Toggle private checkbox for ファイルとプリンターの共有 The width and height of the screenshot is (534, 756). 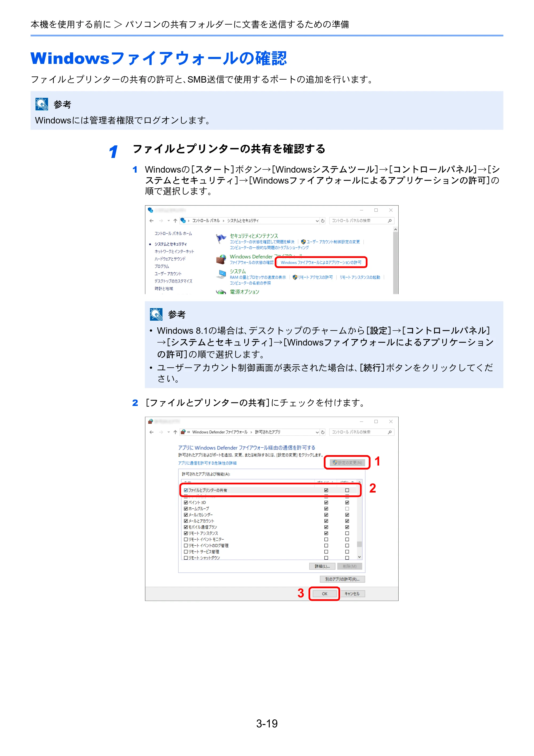[x=326, y=490]
